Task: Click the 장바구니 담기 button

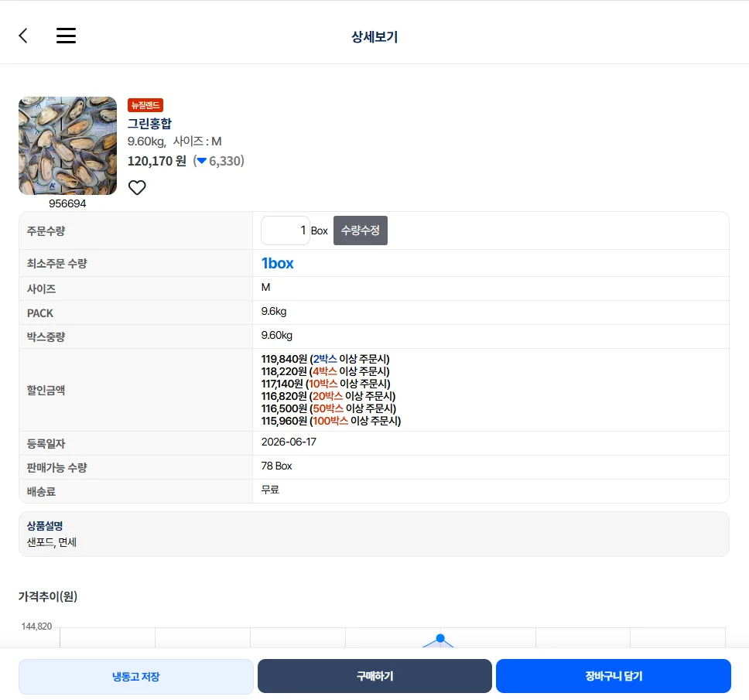Action: tap(614, 676)
